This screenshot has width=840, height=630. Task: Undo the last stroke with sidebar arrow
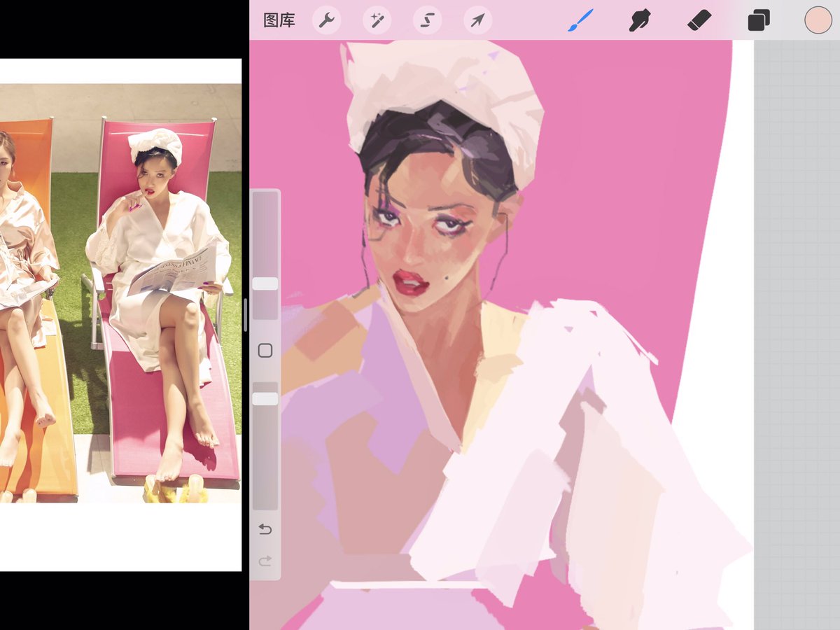click(265, 529)
